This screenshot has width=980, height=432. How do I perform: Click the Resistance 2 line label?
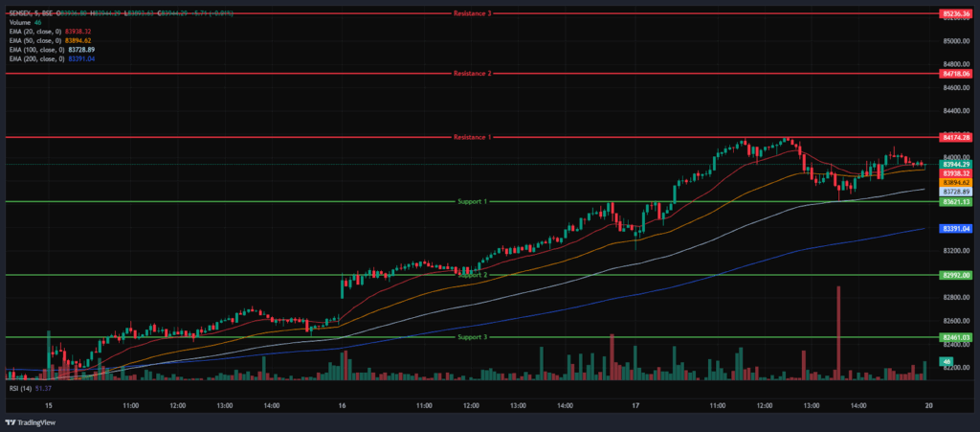[x=473, y=74]
